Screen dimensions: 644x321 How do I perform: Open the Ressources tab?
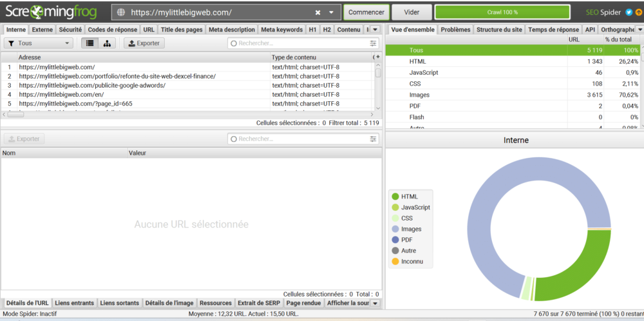(x=216, y=303)
